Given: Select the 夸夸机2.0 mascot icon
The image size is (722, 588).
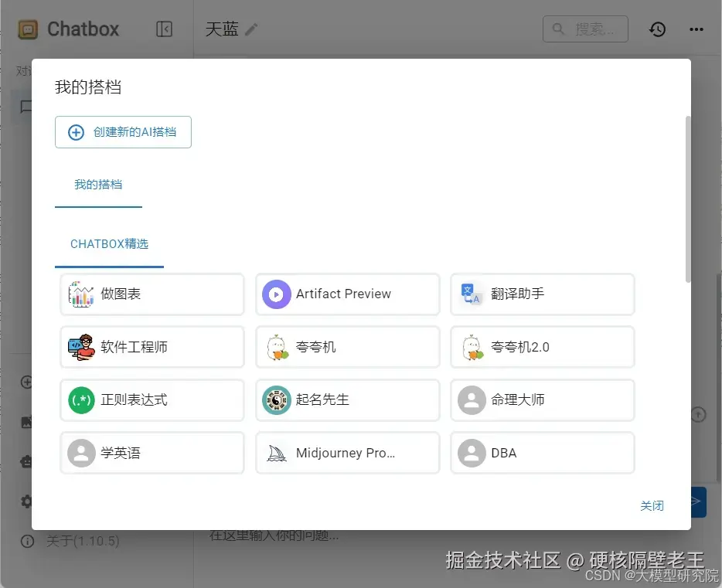Looking at the screenshot, I should (472, 347).
